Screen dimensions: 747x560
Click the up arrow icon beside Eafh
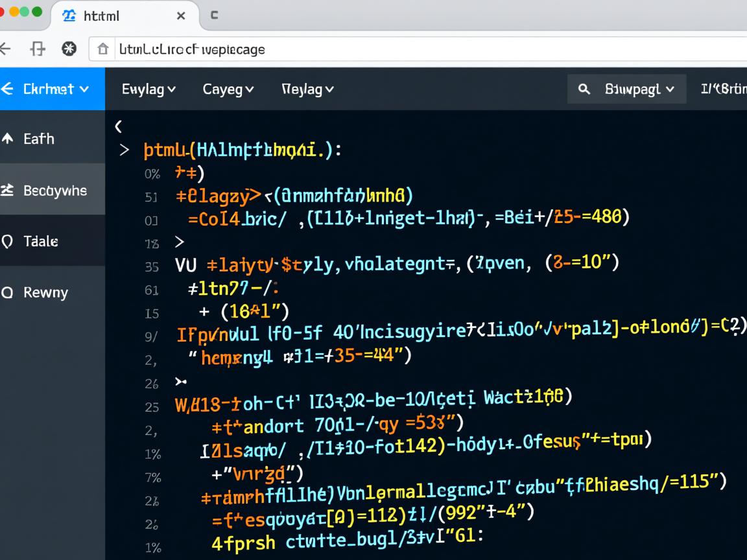pos(8,138)
